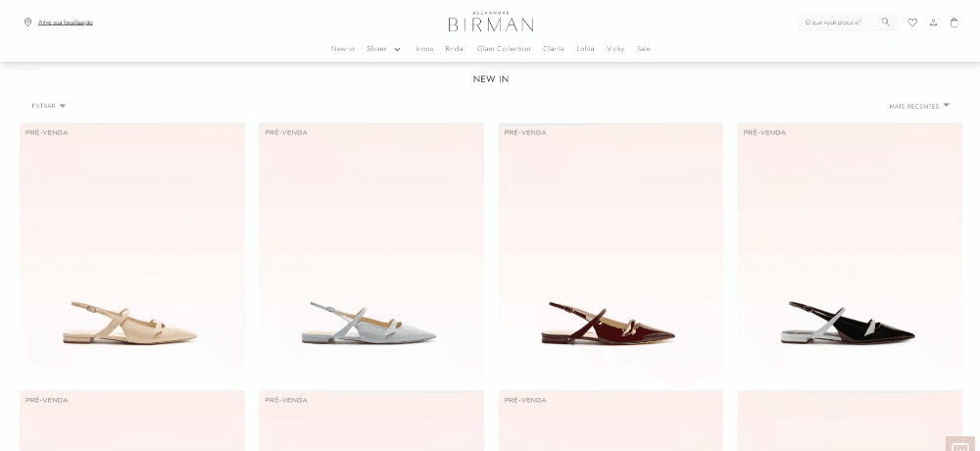Image resolution: width=980 pixels, height=451 pixels.
Task: Open the Mais Recentes sort dropdown
Action: point(919,106)
